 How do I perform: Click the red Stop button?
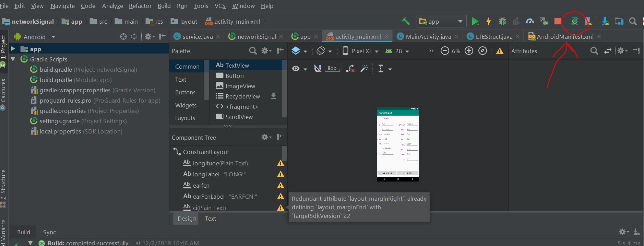[558, 21]
